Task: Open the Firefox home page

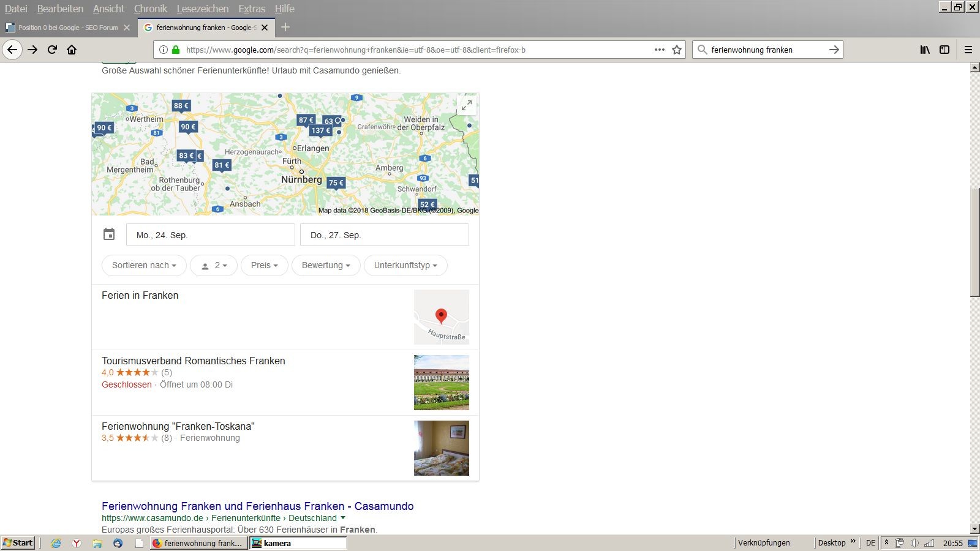Action: tap(72, 50)
